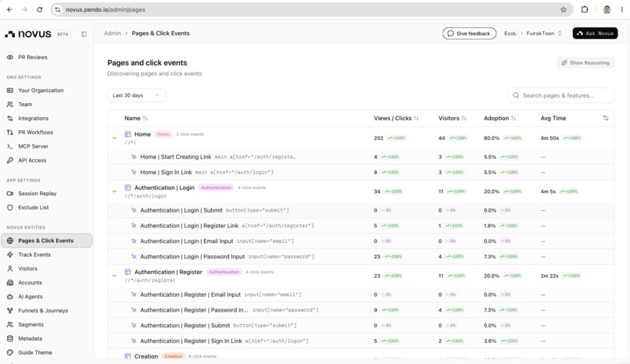Viewport: 630px width, 364px height.
Task: Collapse the Home page row
Action: tap(114, 137)
